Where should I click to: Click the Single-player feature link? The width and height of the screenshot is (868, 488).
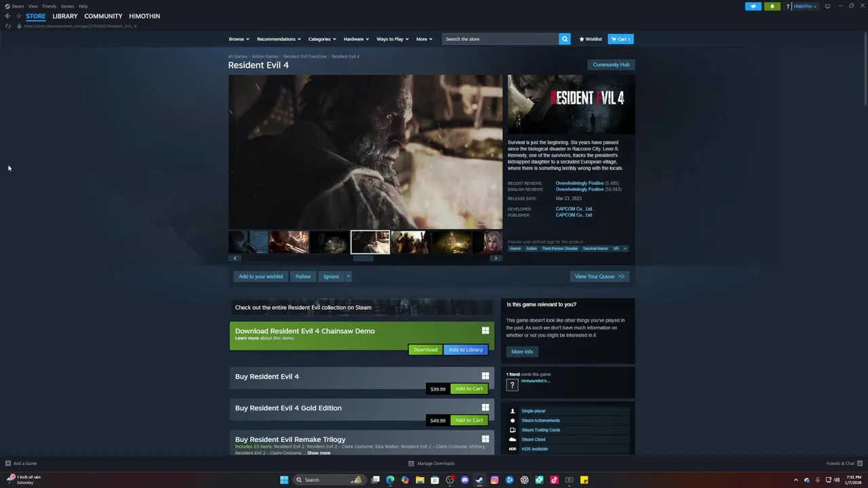point(533,411)
